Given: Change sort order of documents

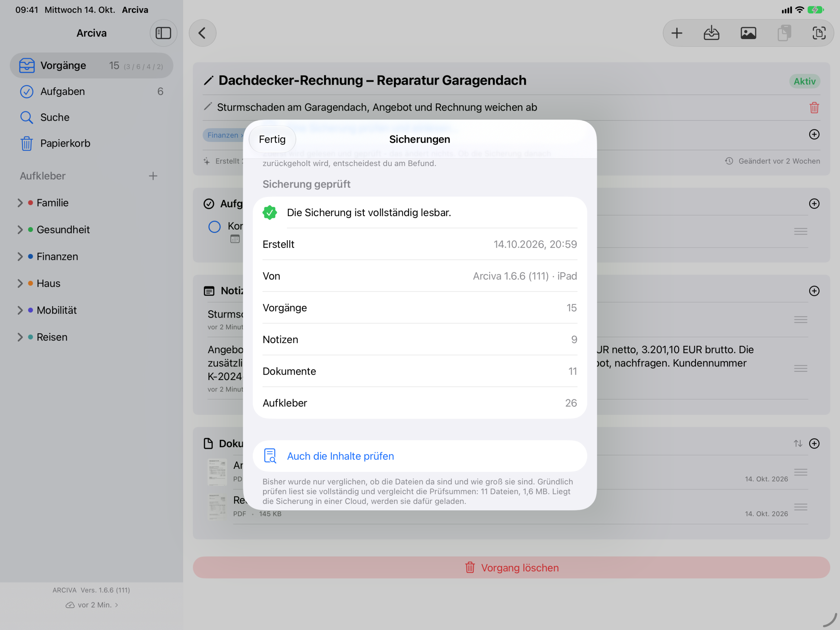Looking at the screenshot, I should tap(798, 444).
